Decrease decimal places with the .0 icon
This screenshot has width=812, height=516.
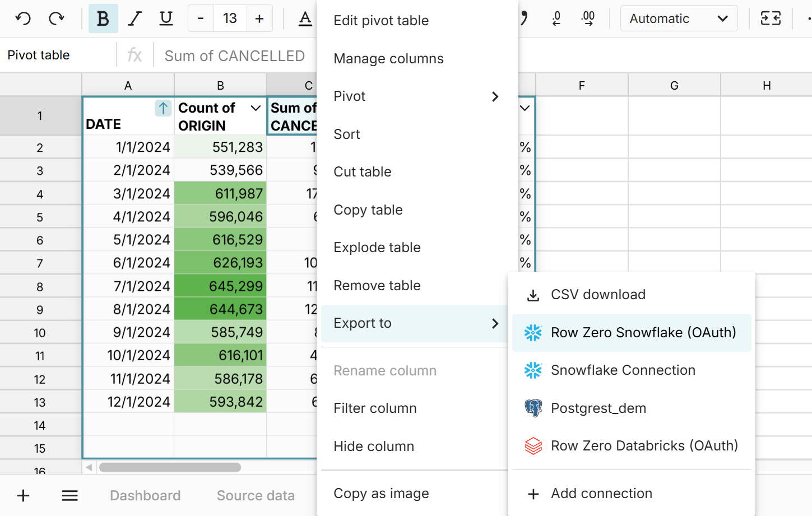click(556, 18)
